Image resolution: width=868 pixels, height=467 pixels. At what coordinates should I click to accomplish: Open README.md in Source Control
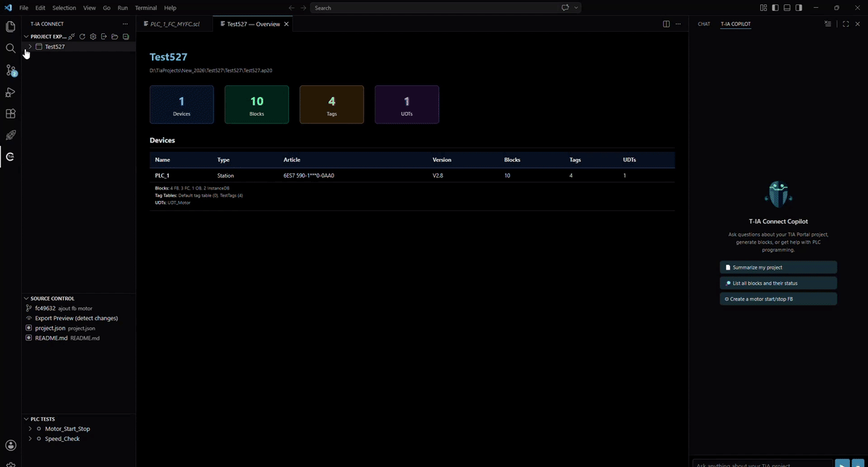tap(78, 338)
